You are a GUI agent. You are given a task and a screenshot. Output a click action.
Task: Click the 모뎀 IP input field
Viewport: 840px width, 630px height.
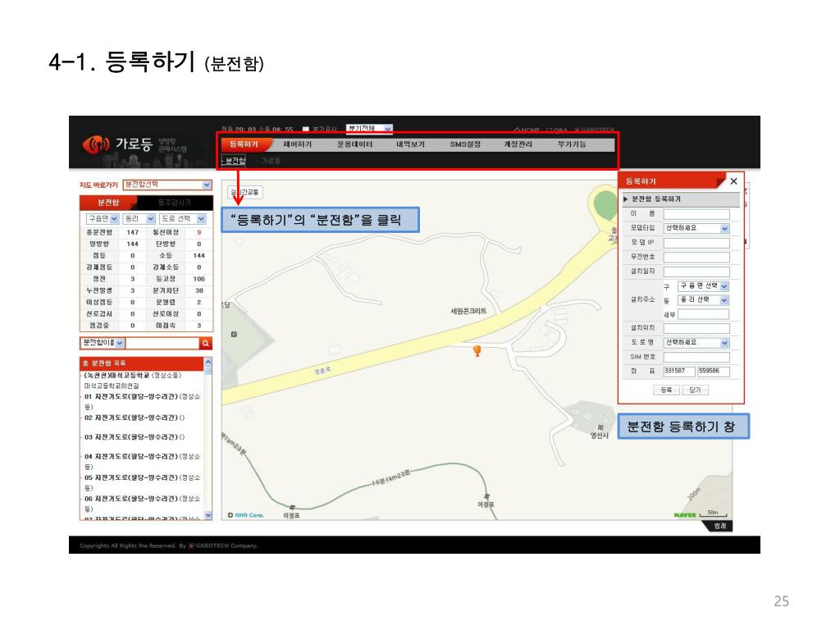click(x=696, y=243)
